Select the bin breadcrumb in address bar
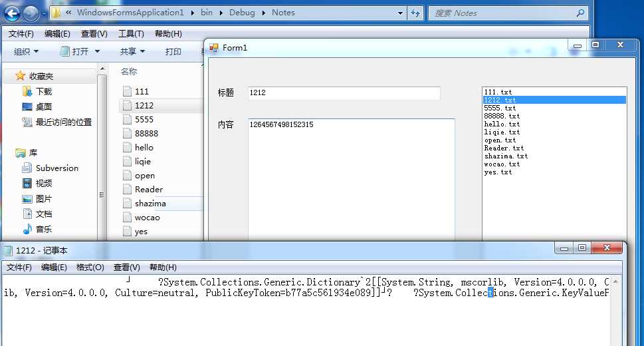Image resolution: width=644 pixels, height=346 pixels. pos(207,13)
